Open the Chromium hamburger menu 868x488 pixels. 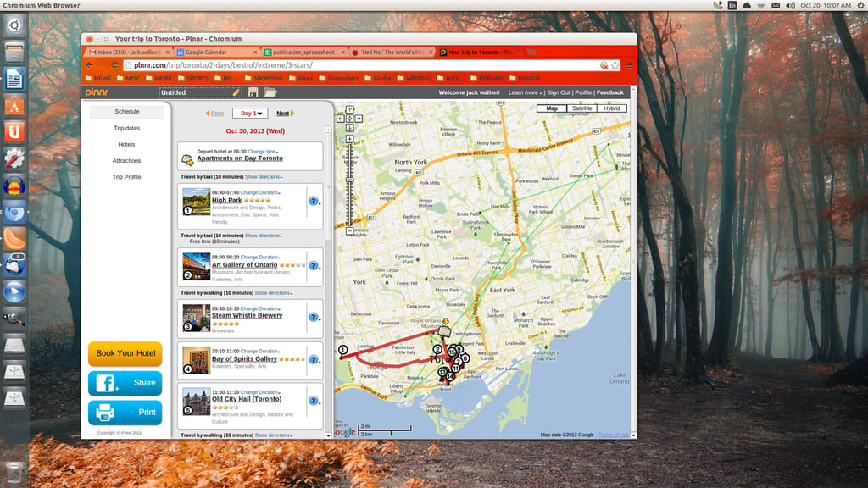click(629, 65)
